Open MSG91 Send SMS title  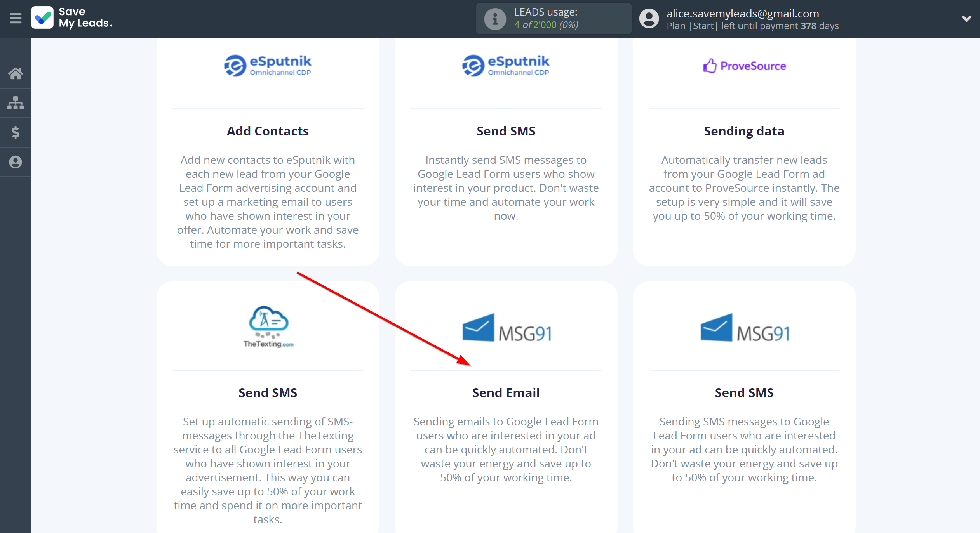click(744, 393)
